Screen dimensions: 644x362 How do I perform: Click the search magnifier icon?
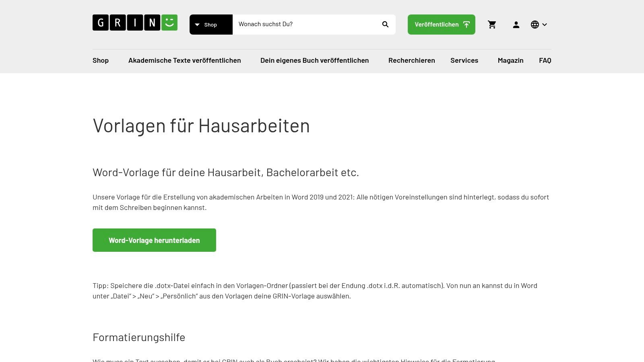click(x=385, y=24)
